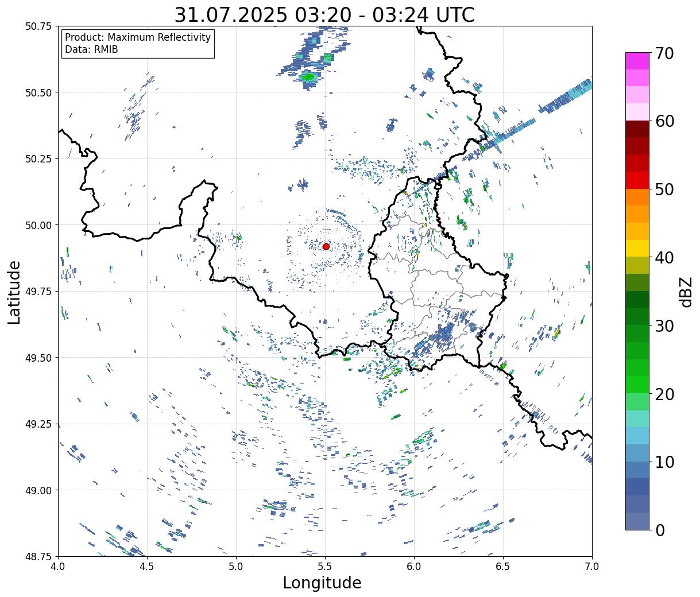
Task: Click the colorbar tick label 30
Action: pyautogui.click(x=663, y=325)
